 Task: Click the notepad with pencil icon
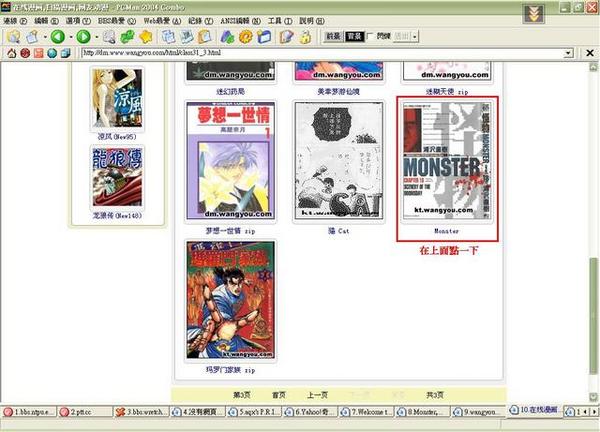(287, 37)
